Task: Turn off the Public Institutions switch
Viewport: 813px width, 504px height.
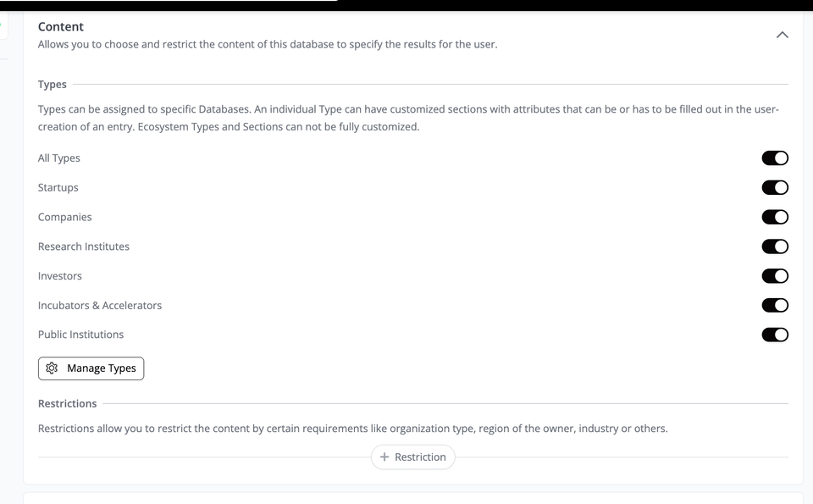Action: [775, 335]
